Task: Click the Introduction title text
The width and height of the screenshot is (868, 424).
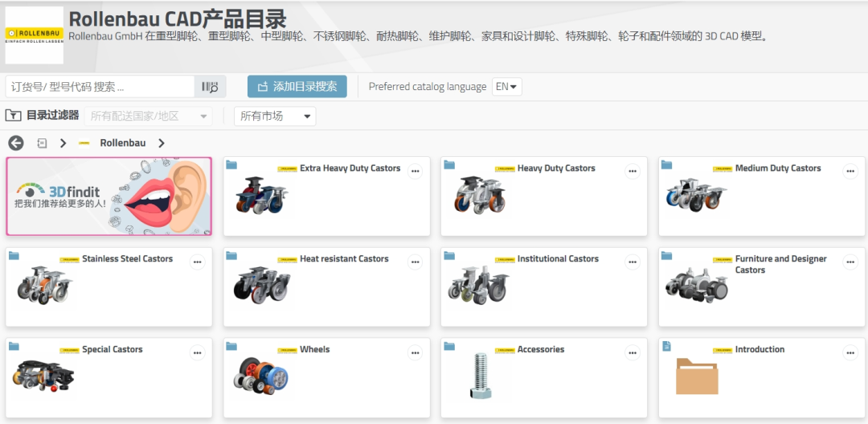Action: 759,349
